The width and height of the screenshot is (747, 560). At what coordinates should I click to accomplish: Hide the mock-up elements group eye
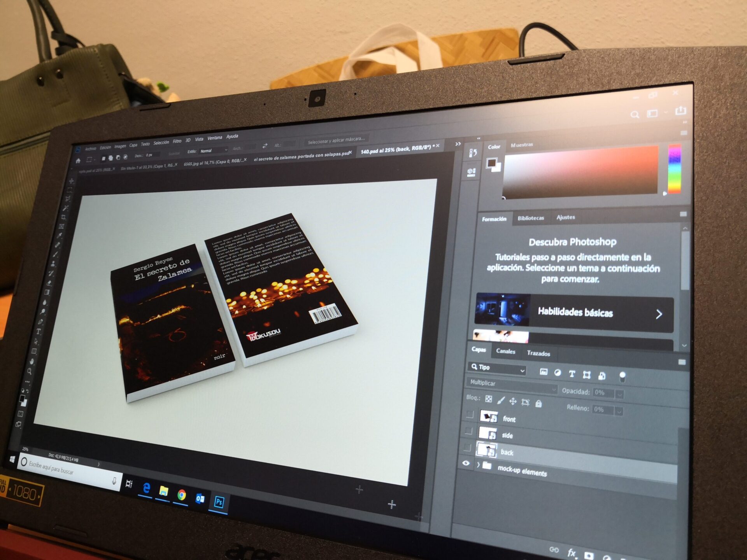(466, 463)
